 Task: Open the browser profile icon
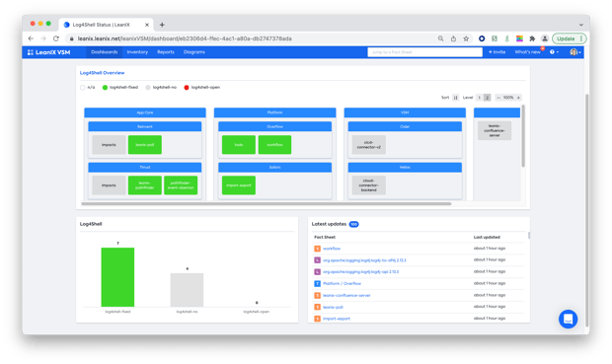pos(545,38)
